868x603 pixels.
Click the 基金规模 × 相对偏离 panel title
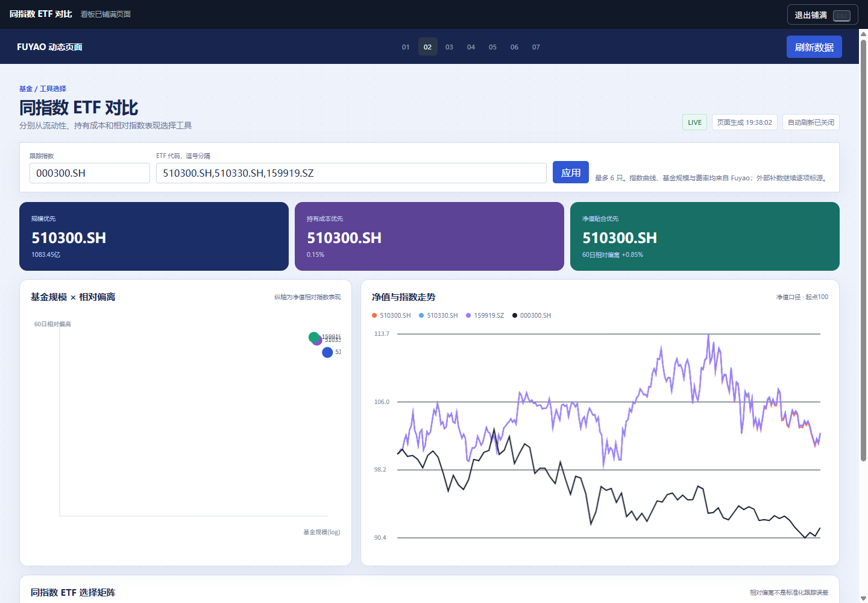pyautogui.click(x=73, y=297)
